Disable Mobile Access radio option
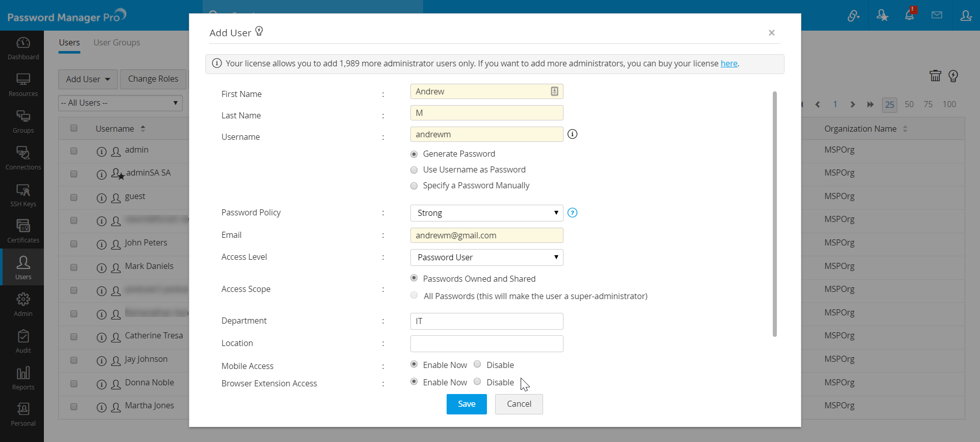980x442 pixels. tap(477, 364)
